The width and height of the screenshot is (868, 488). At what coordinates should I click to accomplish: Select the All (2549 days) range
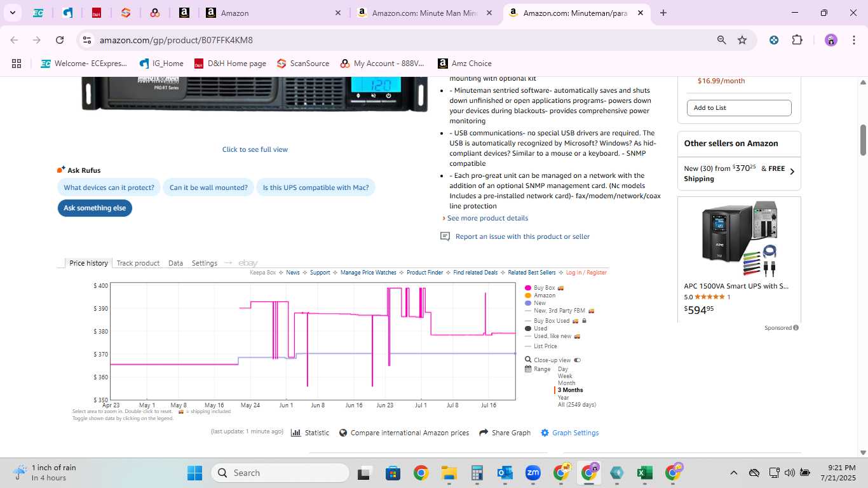pos(577,405)
